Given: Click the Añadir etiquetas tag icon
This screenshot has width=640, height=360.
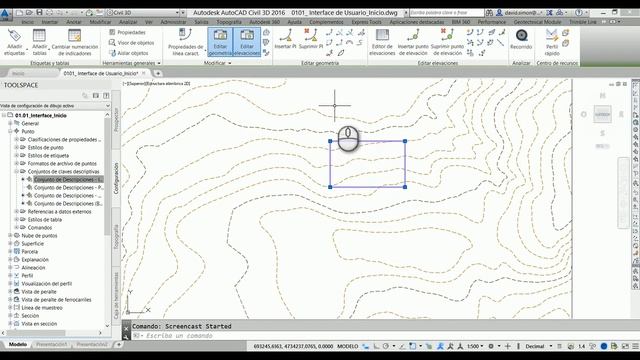Looking at the screenshot, I should [x=14, y=36].
